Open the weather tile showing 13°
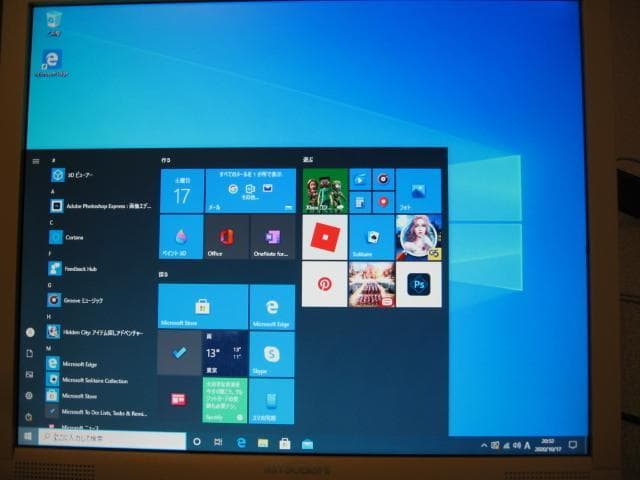 click(225, 353)
